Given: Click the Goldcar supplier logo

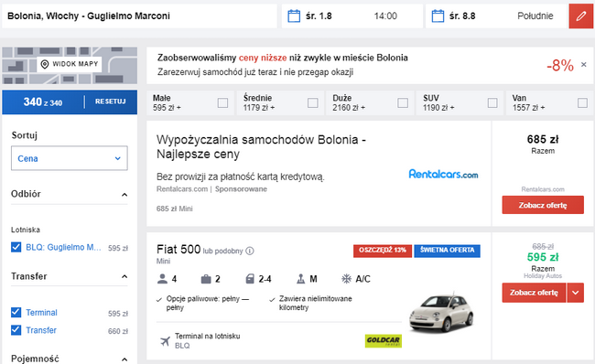Looking at the screenshot, I should [384, 340].
